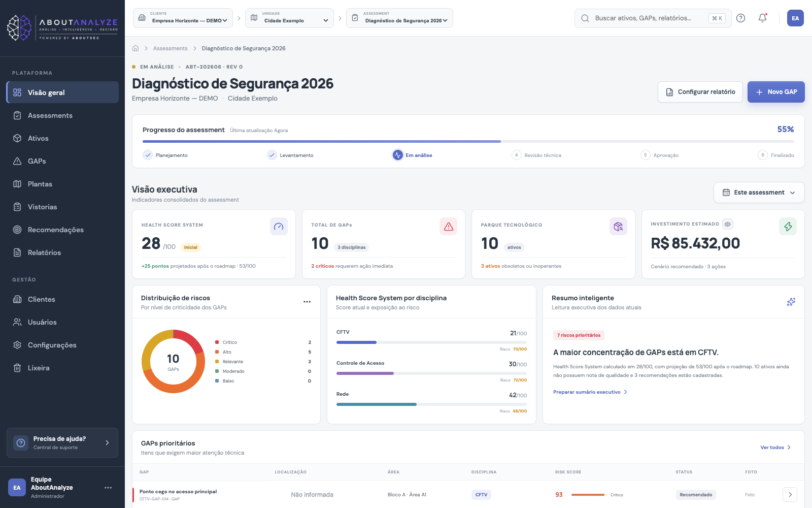Open Plantas in the sidebar
This screenshot has width=812, height=508.
[62, 184]
